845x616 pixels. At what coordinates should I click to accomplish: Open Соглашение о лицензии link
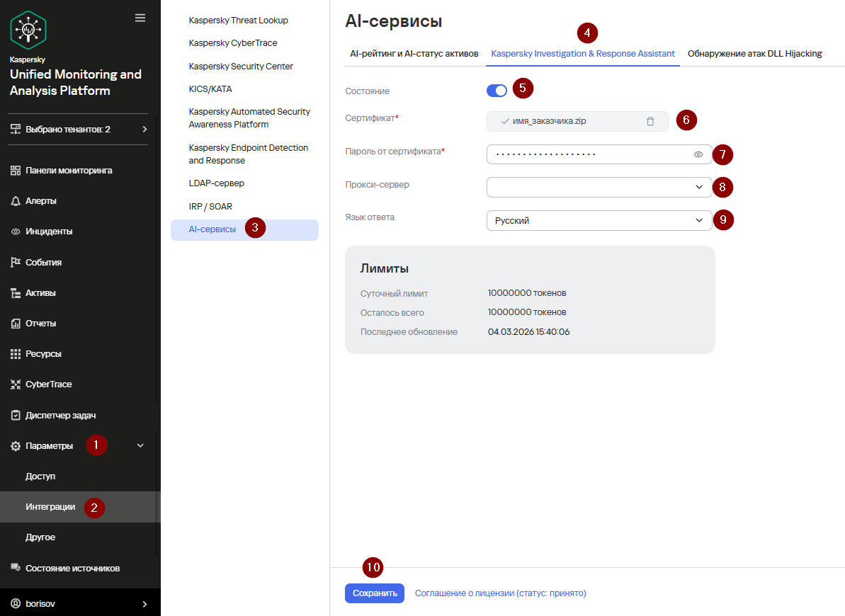(500, 593)
